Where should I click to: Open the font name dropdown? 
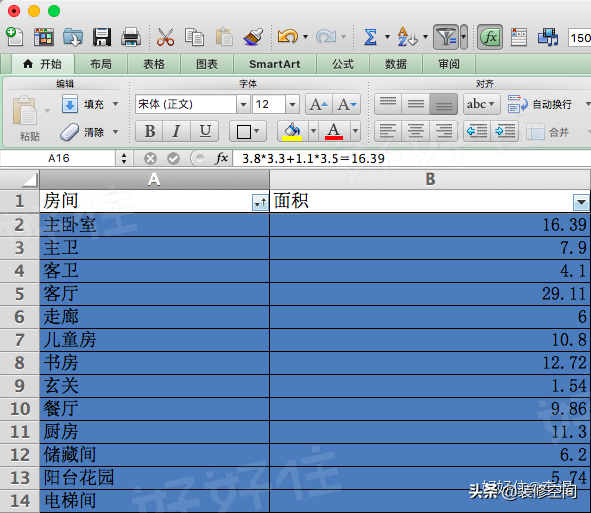(243, 104)
